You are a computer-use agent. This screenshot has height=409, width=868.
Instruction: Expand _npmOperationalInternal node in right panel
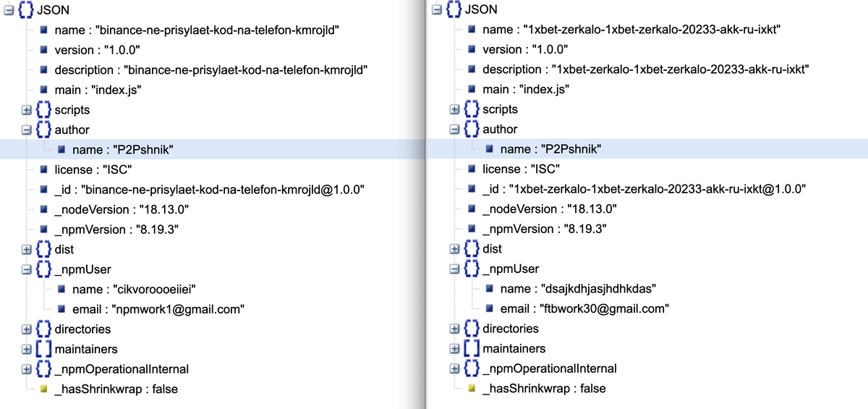pos(455,368)
